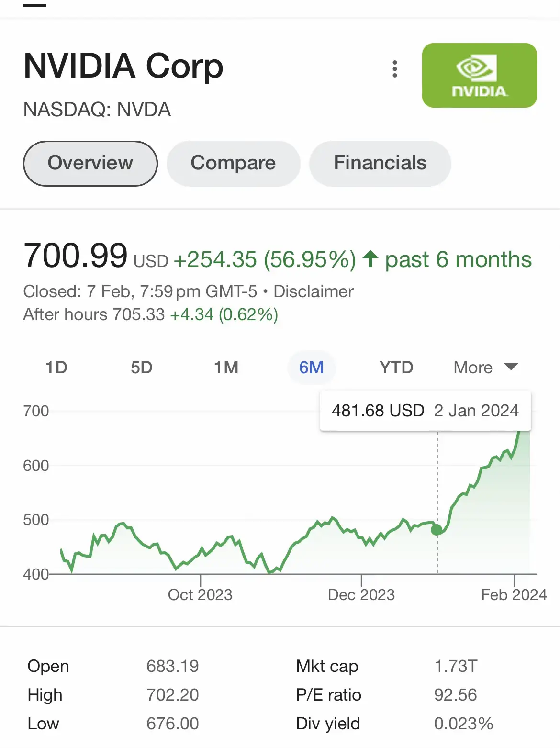560x748 pixels.
Task: Switch to the Compare tab
Action: 233,163
